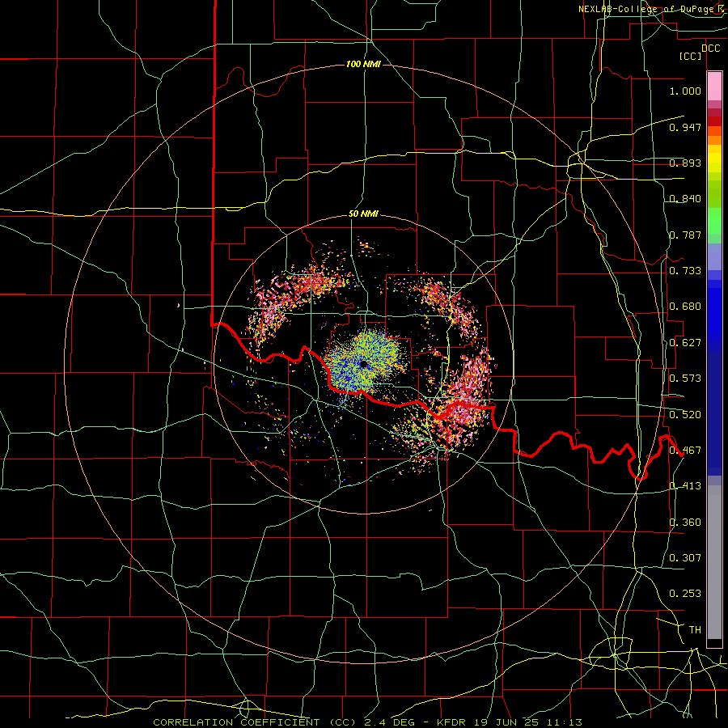Click the 100 NMI range ring label
The image size is (728, 728).
[363, 64]
